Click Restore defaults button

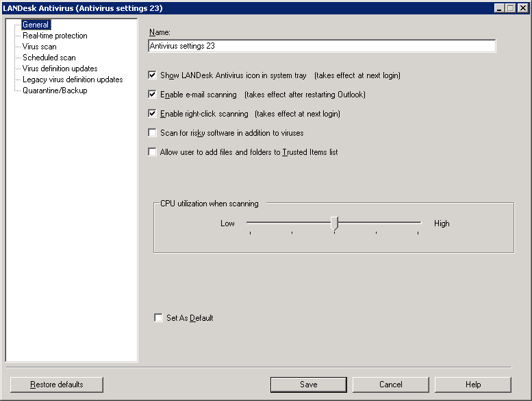[x=57, y=385]
